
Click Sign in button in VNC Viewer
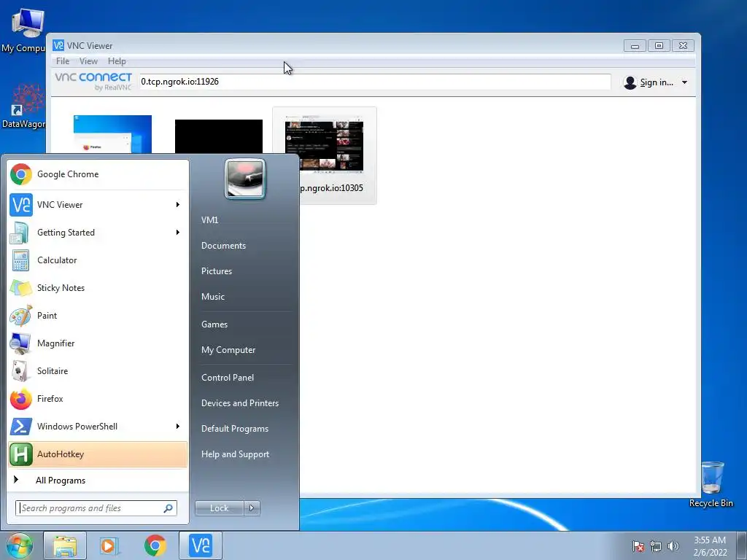click(649, 82)
